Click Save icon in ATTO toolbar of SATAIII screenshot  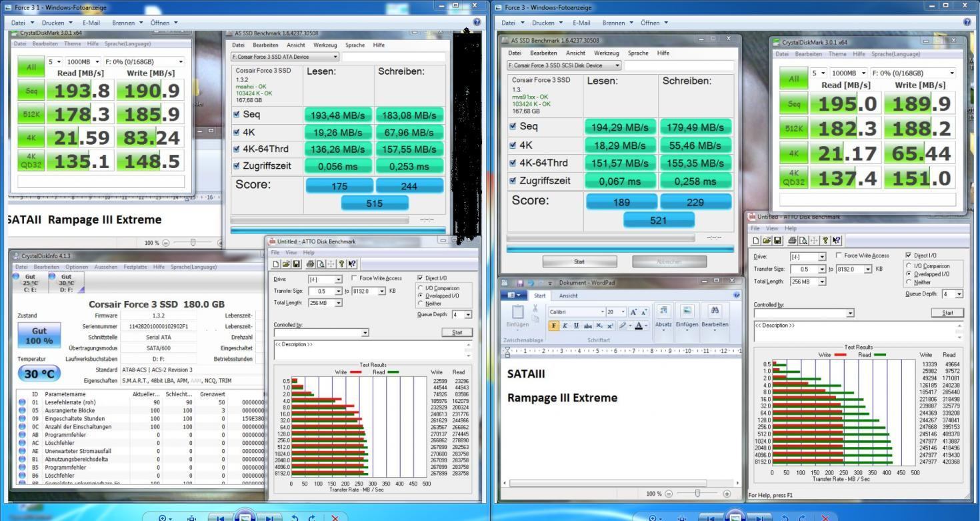coord(777,239)
